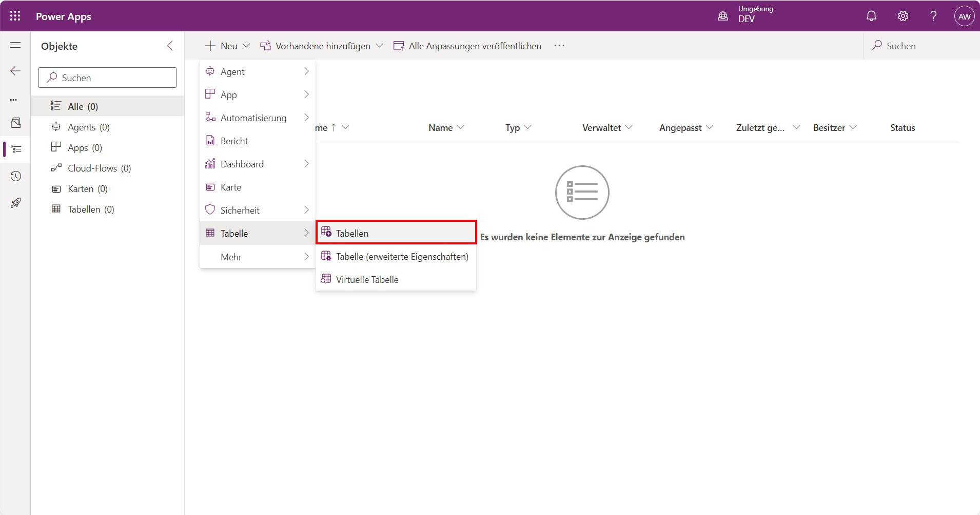Select Agents (0) in object tree
980x515 pixels.
tap(107, 127)
